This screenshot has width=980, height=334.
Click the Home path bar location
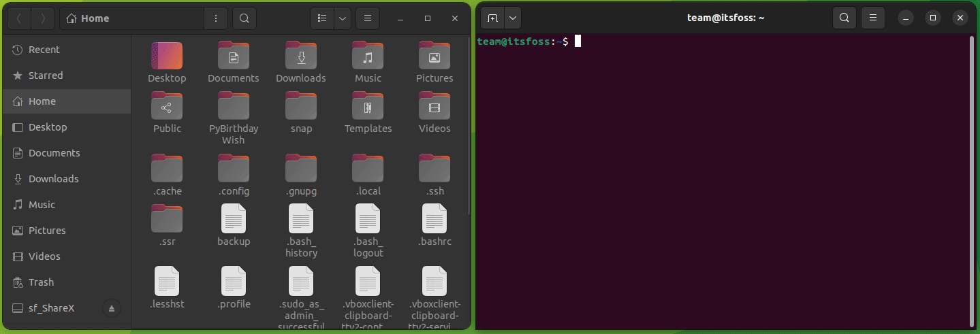[x=133, y=18]
